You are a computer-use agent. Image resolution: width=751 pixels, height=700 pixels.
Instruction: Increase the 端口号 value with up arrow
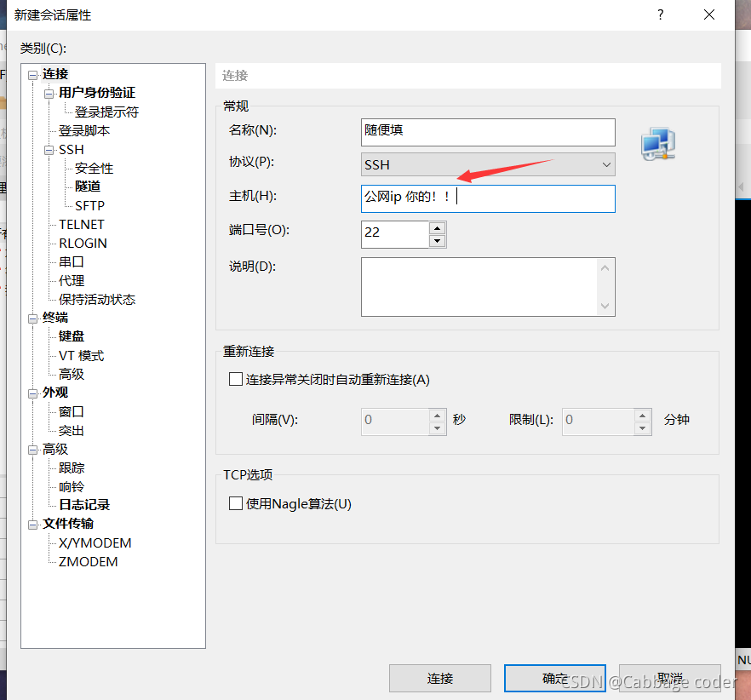click(x=438, y=228)
